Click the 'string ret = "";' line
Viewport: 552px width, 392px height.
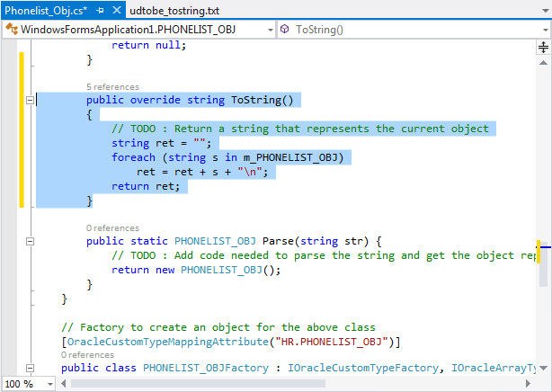[161, 143]
